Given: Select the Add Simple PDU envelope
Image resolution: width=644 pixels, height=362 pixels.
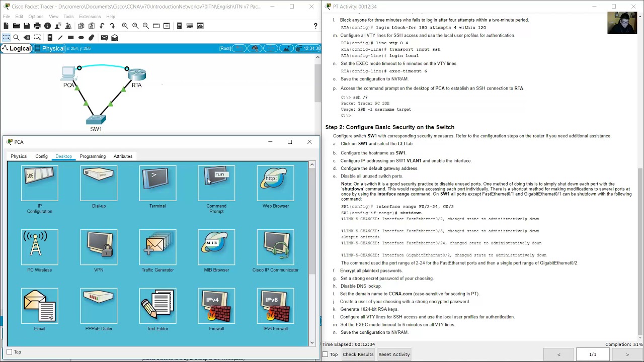Looking at the screenshot, I should [x=104, y=37].
